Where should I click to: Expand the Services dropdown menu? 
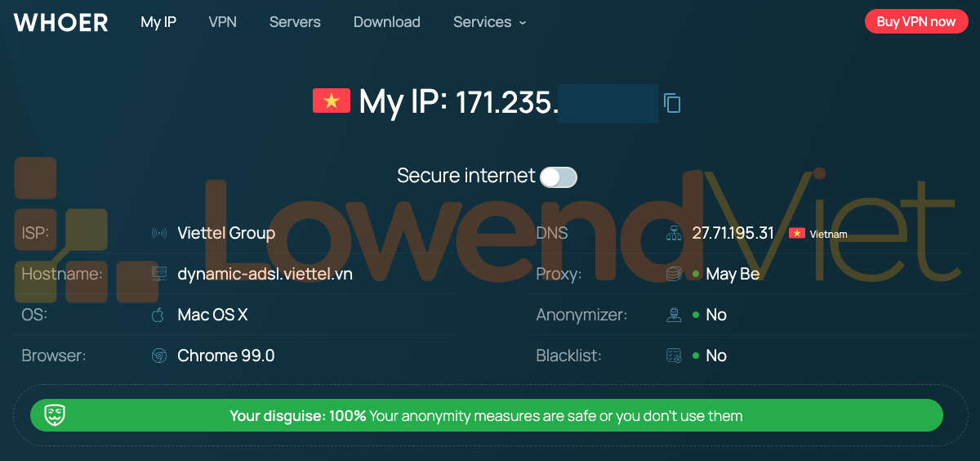coord(489,22)
